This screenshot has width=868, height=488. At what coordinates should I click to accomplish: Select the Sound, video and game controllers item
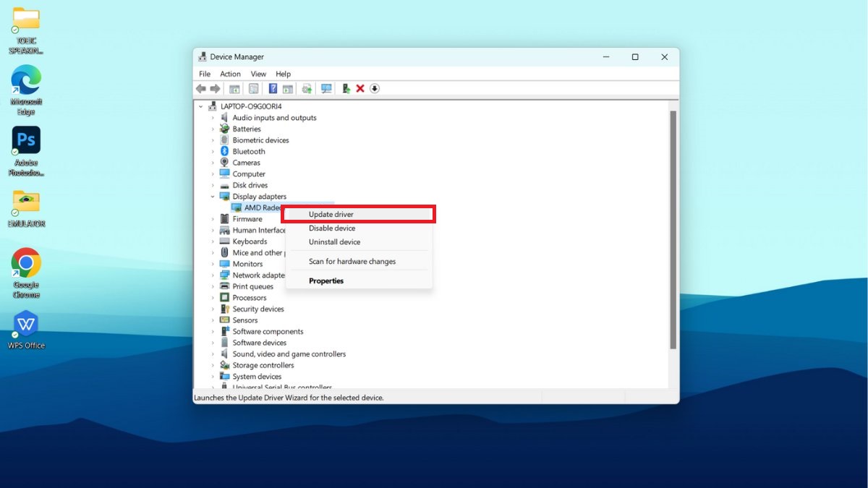click(289, 354)
